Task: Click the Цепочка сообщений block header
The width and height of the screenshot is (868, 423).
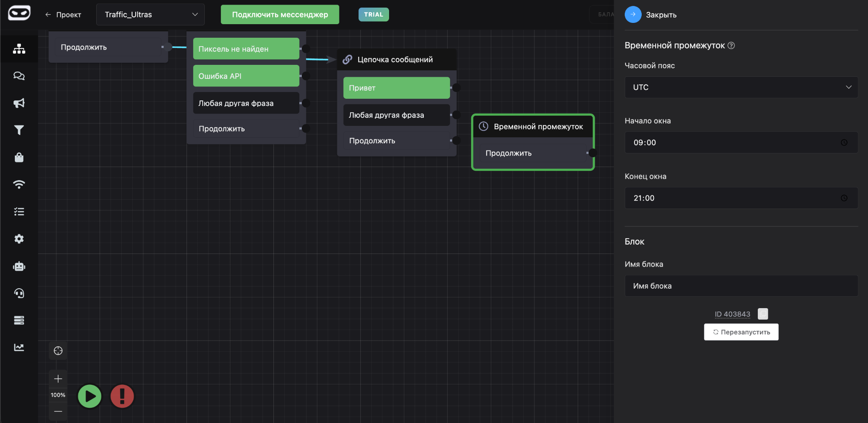Action: coord(397,59)
